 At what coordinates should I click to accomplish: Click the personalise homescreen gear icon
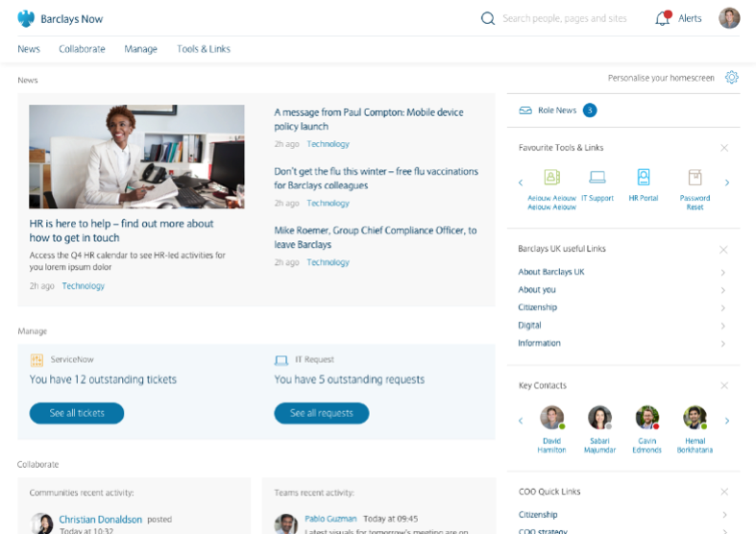pos(731,77)
